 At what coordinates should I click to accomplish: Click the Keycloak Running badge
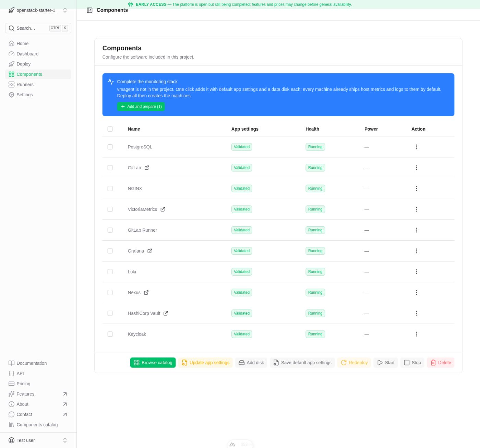pos(315,334)
